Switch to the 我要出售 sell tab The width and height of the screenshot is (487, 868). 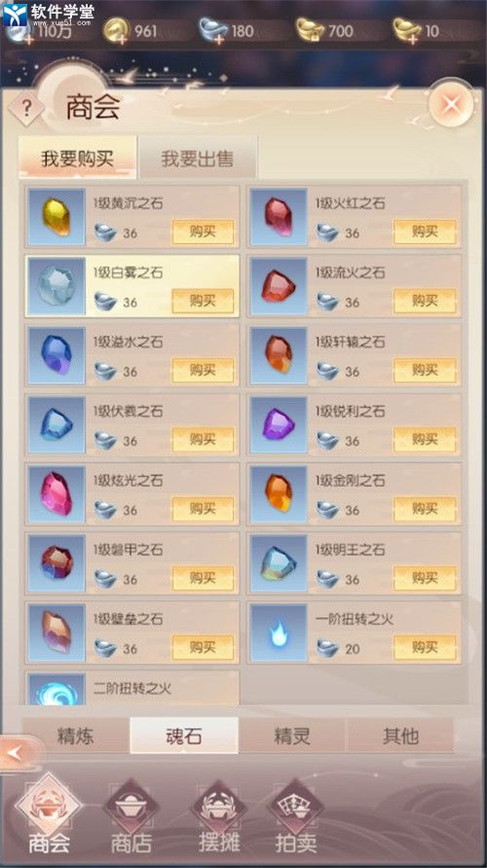[x=198, y=159]
